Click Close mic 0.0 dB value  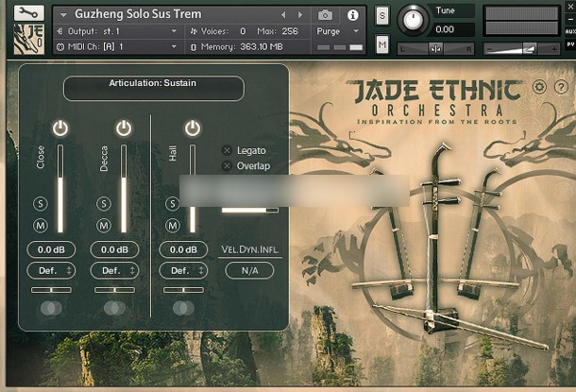pos(51,249)
